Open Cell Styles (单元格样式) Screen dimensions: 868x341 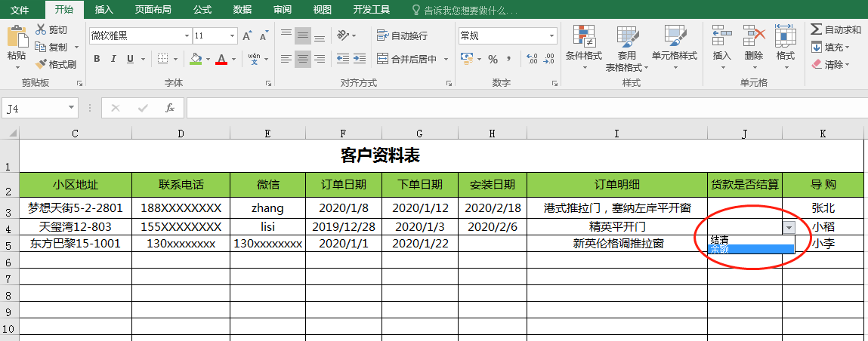[675, 48]
